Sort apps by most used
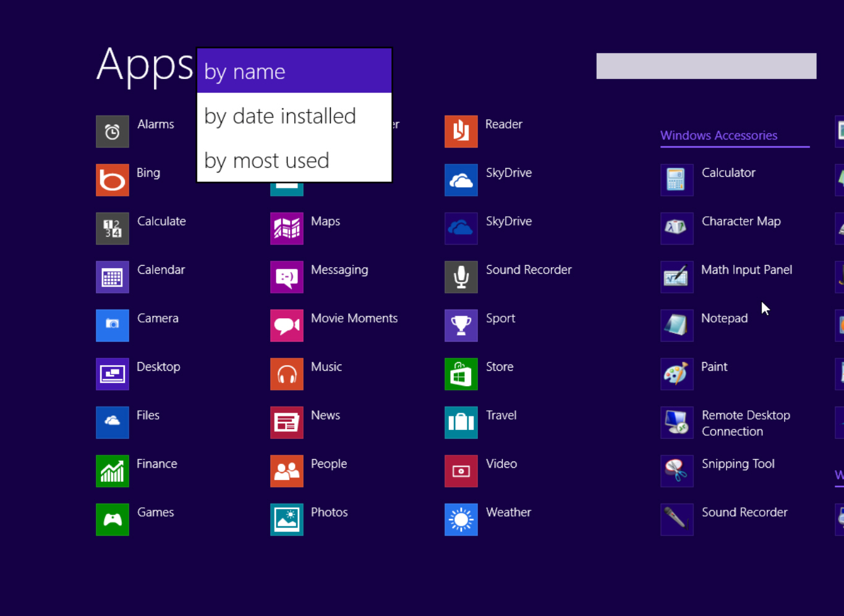The height and width of the screenshot is (616, 844). (266, 160)
